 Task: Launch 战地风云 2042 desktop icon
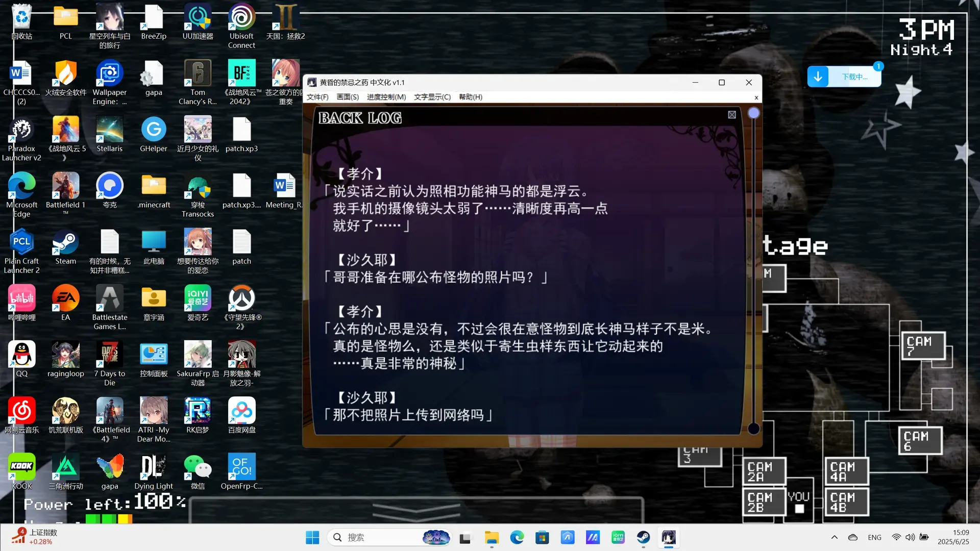241,82
